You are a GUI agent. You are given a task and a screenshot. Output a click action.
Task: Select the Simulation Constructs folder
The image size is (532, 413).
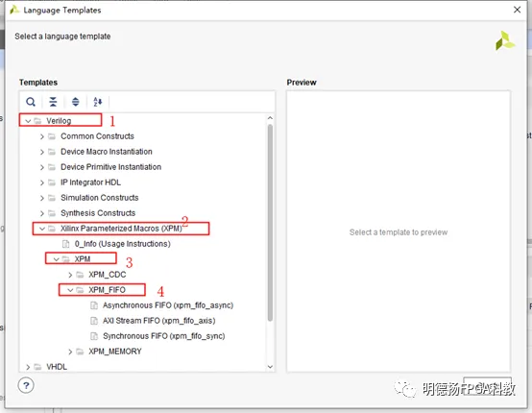point(100,198)
